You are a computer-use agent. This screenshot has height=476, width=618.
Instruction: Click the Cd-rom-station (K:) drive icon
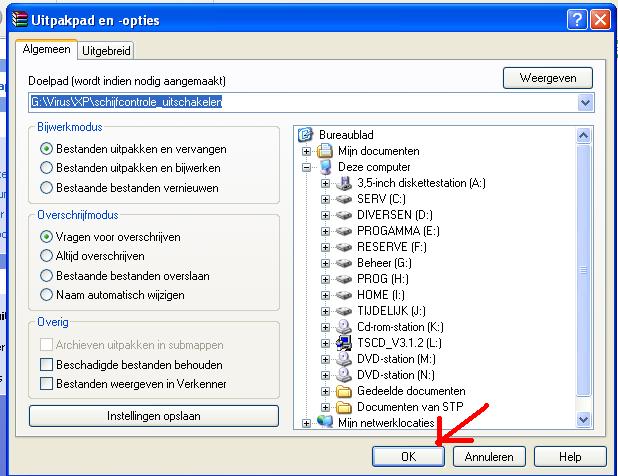coord(343,327)
